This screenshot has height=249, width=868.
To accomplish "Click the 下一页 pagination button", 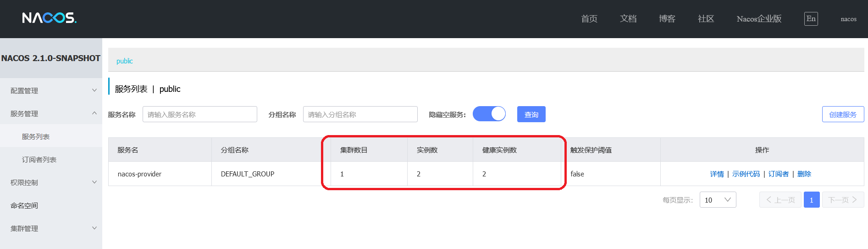I will pyautogui.click(x=843, y=200).
